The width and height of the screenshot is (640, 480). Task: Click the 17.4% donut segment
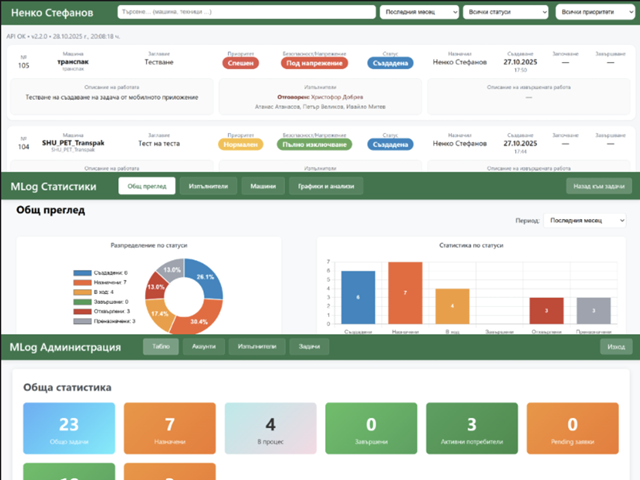[158, 313]
